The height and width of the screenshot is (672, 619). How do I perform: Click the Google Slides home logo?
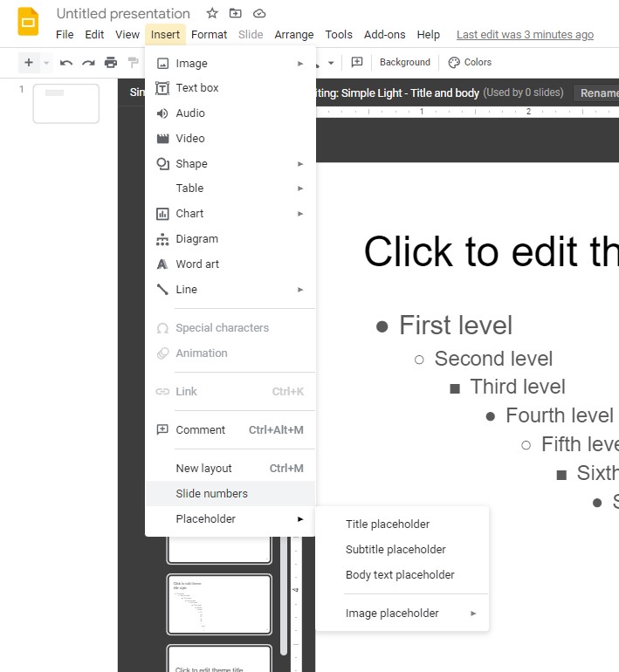(x=28, y=22)
